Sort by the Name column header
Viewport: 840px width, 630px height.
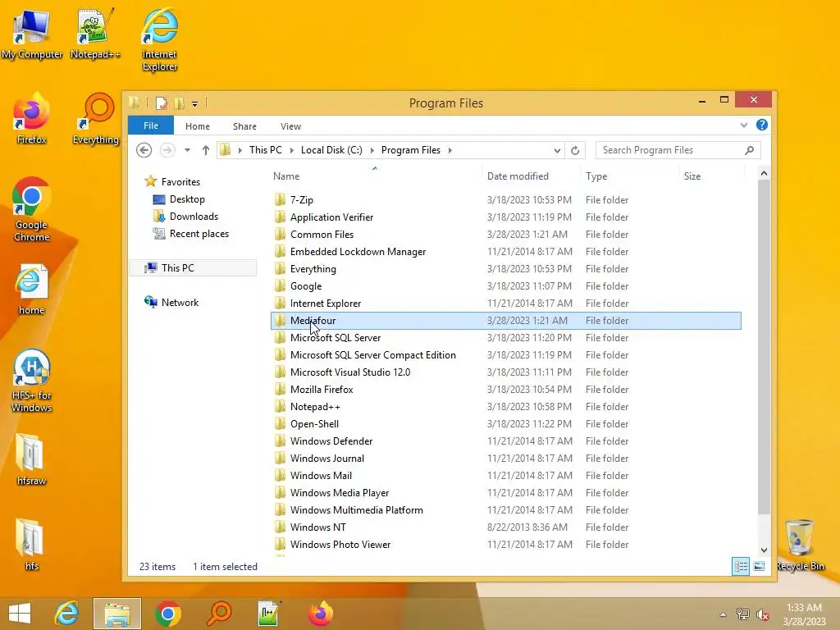coord(376,176)
